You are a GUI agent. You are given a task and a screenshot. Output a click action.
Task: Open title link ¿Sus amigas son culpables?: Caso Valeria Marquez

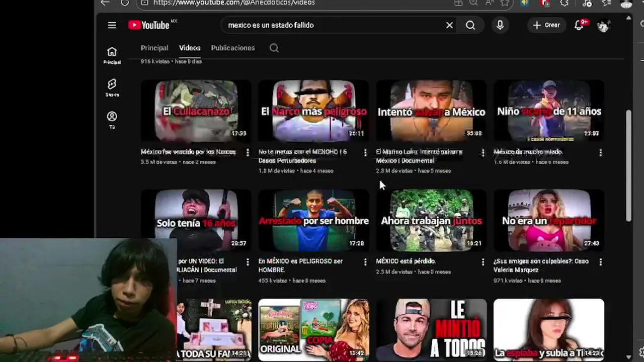[x=541, y=265]
